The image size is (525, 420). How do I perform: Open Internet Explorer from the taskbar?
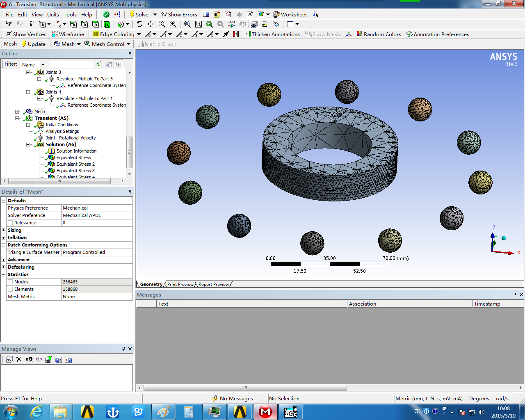pos(37,412)
